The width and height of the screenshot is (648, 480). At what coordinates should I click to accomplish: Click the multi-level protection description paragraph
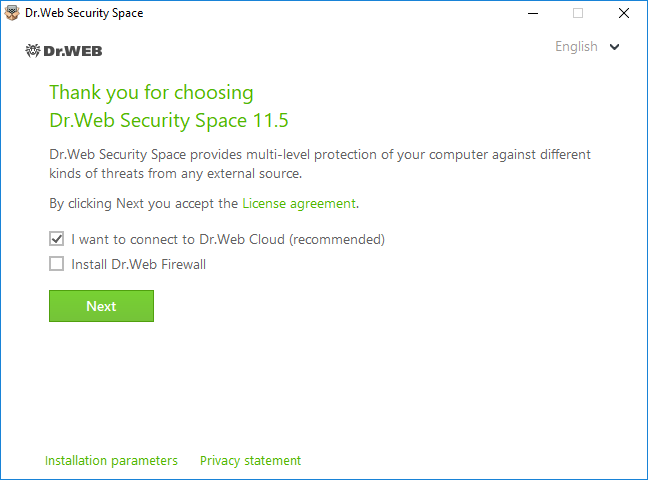click(x=320, y=164)
